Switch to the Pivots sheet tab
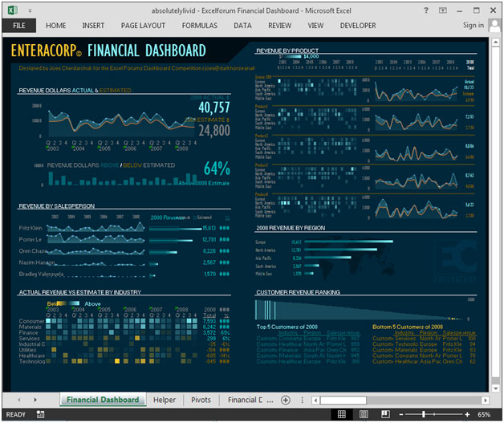504x423 pixels. click(x=201, y=400)
